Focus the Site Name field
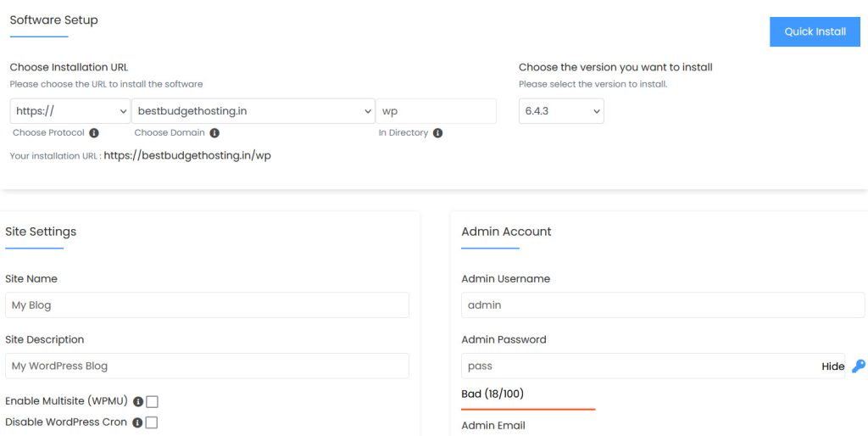Screen dimensions: 868x436 207,305
